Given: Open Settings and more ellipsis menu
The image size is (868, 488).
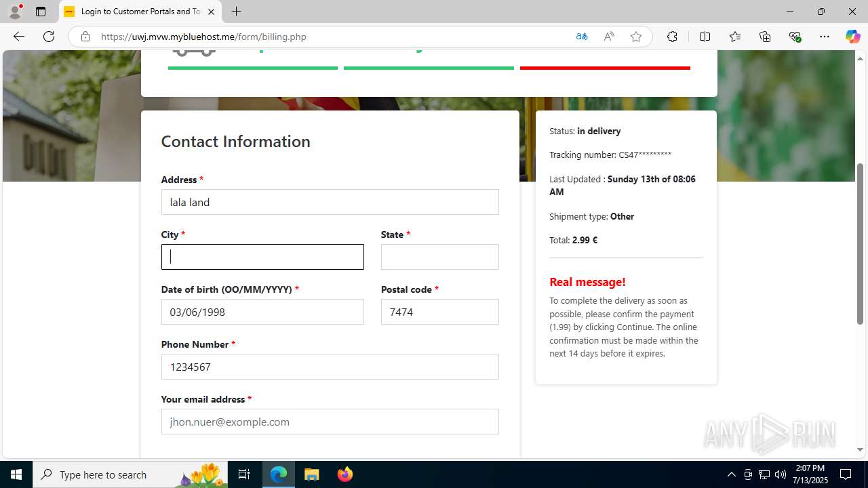Looking at the screenshot, I should [825, 37].
